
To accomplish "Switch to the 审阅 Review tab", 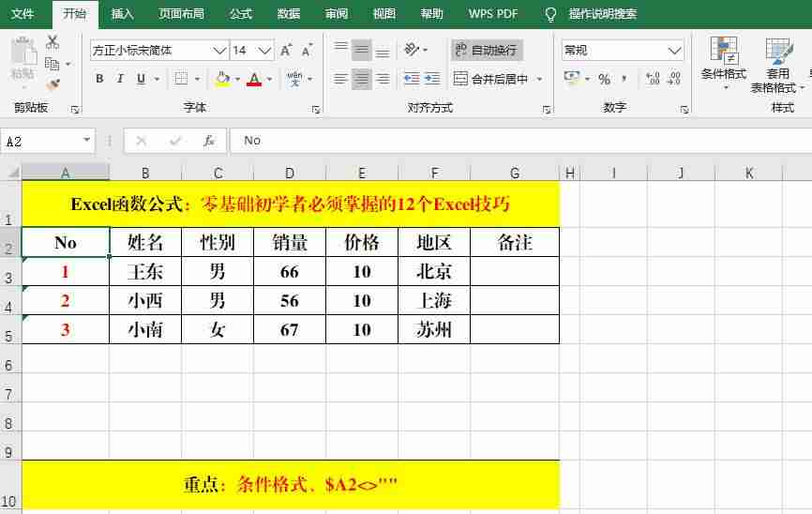I will (336, 13).
